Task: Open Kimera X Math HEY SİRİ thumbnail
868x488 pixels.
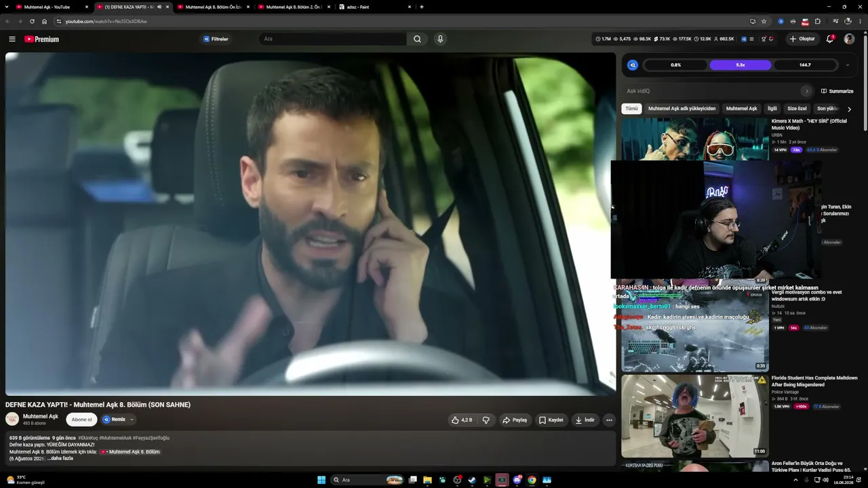Action: coord(695,139)
